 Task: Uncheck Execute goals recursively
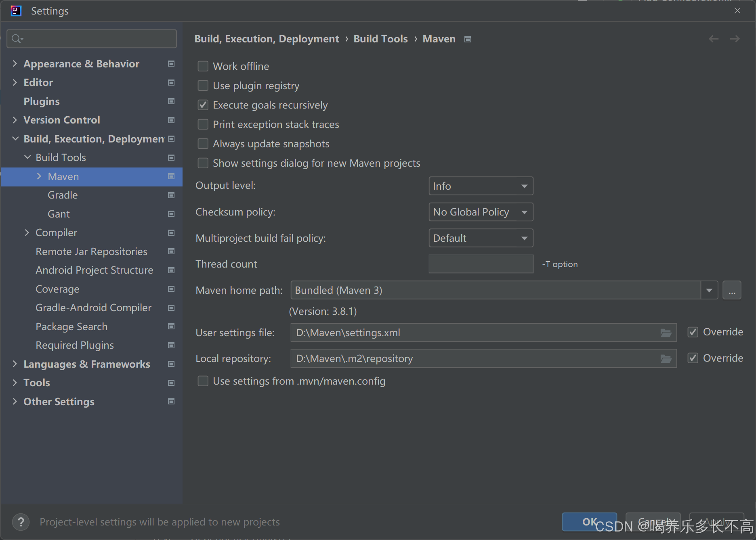click(203, 105)
